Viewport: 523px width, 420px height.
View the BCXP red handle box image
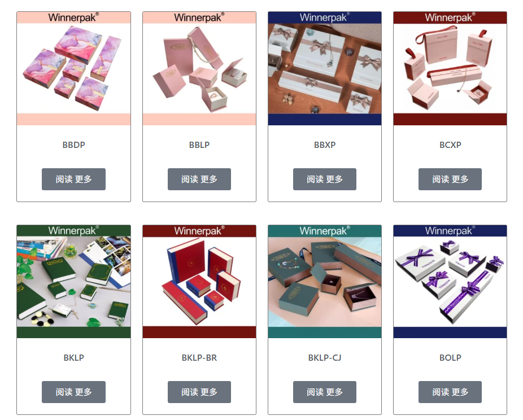[450, 69]
